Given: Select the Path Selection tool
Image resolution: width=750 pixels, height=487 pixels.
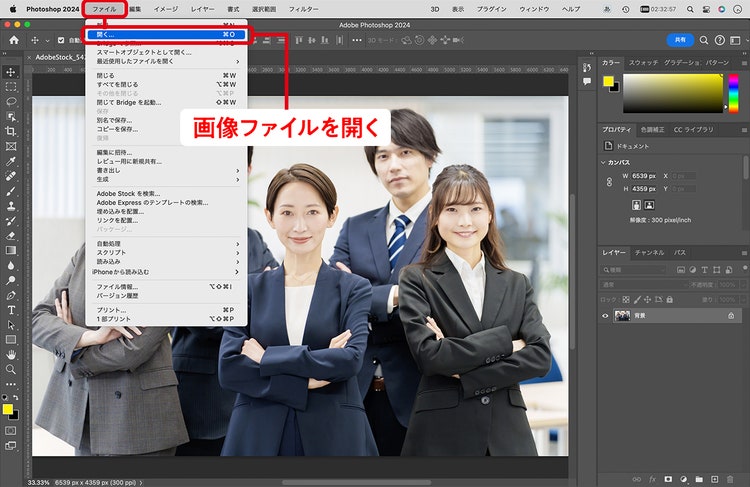Looking at the screenshot, I should (11, 325).
